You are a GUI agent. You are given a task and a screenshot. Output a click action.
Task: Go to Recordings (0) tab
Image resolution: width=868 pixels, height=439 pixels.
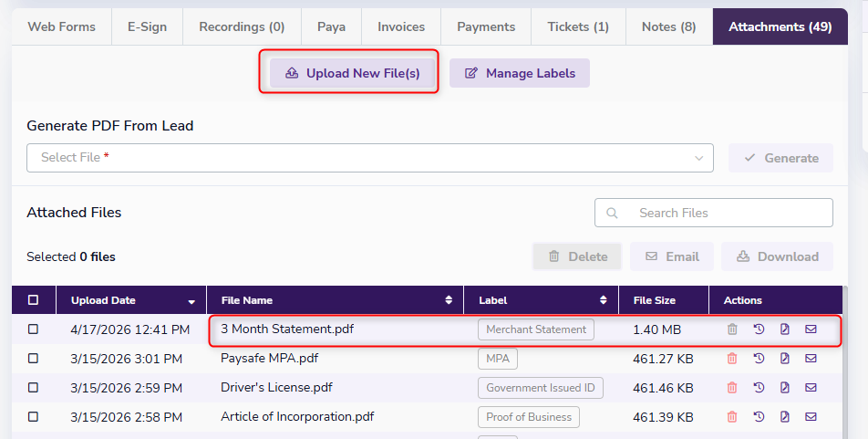pos(242,26)
